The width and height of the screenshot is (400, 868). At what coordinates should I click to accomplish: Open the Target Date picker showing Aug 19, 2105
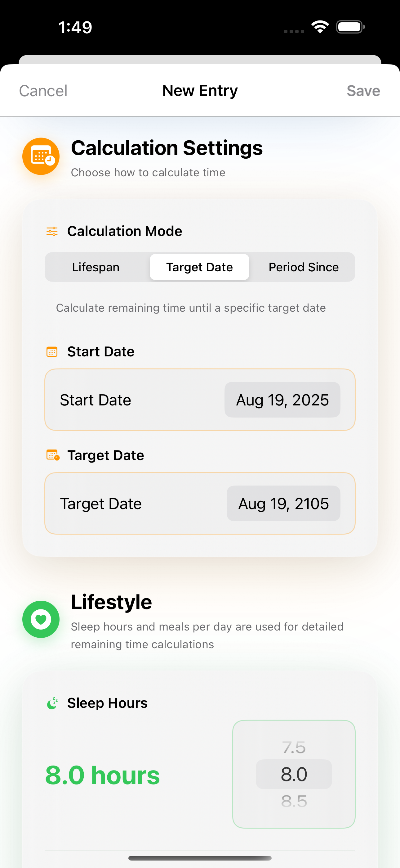[x=283, y=504]
